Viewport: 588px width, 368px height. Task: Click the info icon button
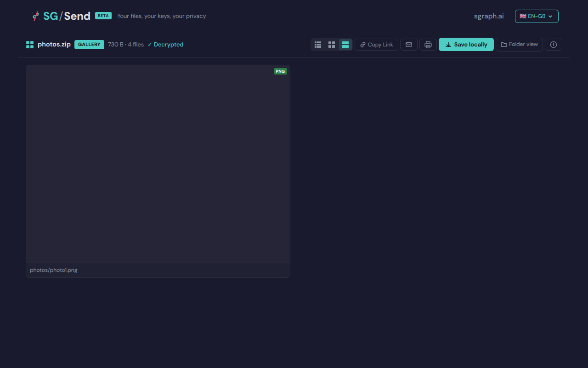pos(554,45)
